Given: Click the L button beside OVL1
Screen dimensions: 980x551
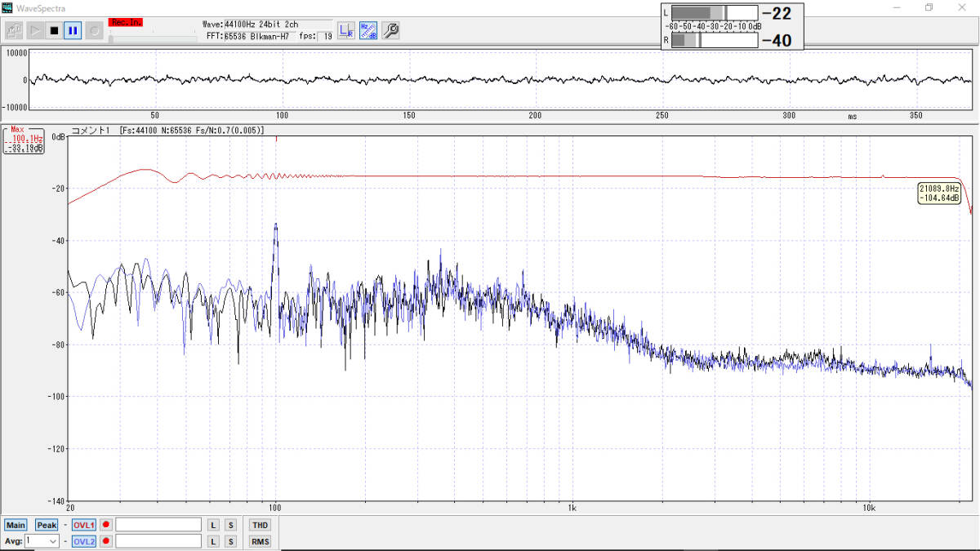Looking at the screenshot, I should (213, 525).
